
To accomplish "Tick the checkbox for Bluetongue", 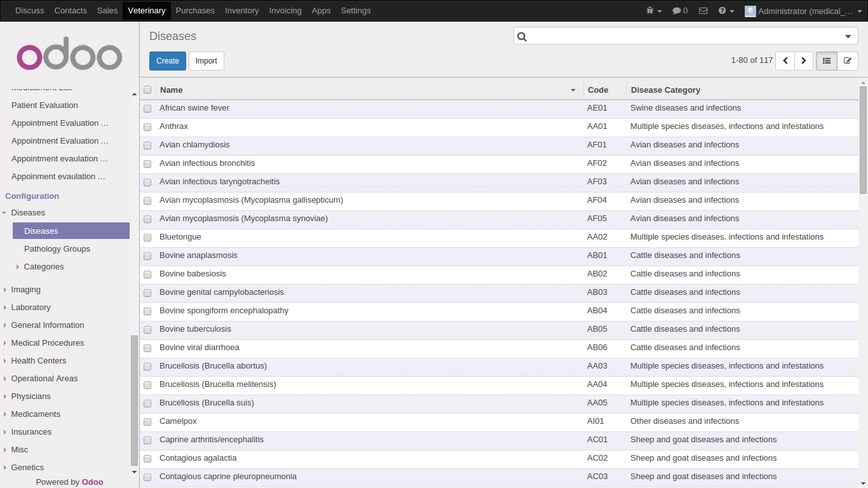I will [x=147, y=238].
